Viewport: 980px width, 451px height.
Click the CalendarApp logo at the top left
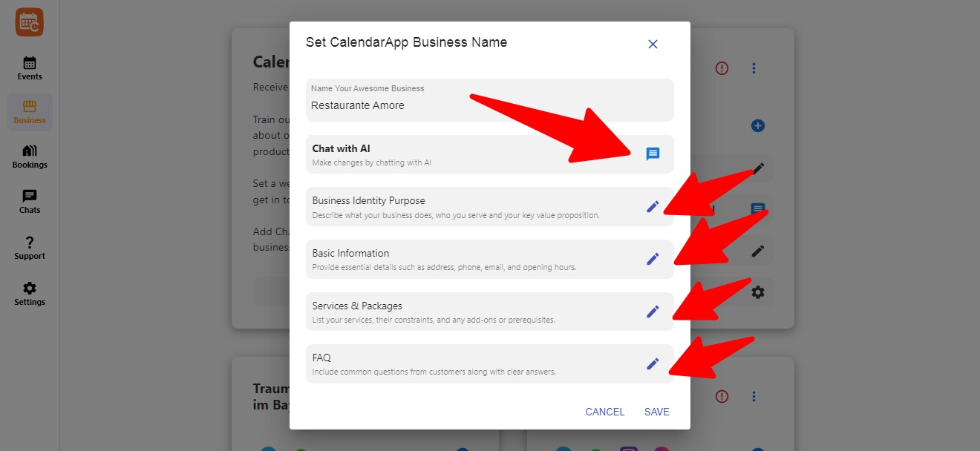click(29, 22)
